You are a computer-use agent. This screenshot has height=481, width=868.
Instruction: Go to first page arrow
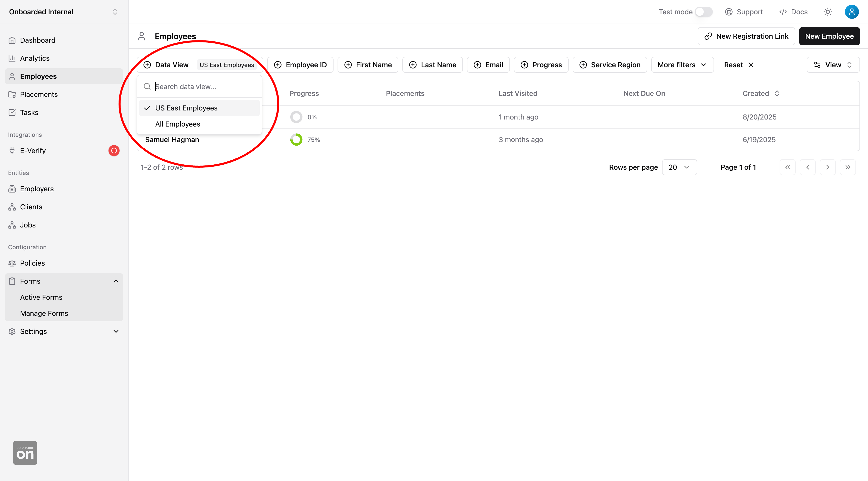(x=787, y=167)
